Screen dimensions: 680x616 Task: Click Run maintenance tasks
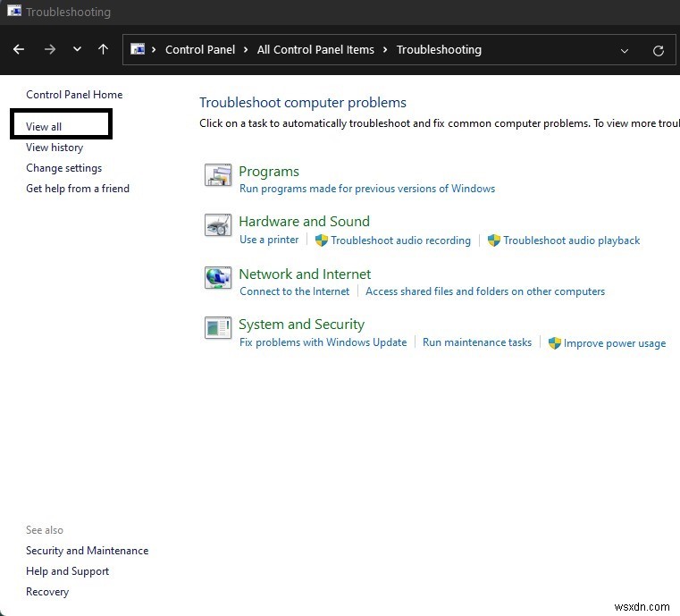pos(477,342)
